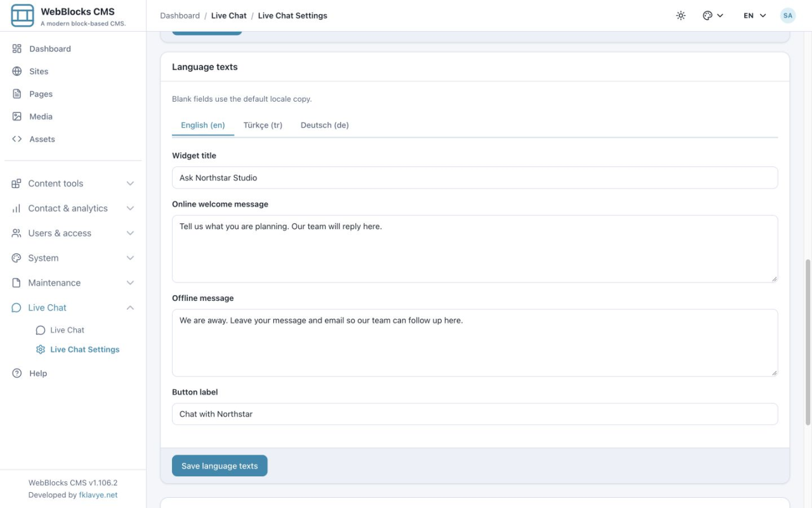Open the SA user avatar menu

pyautogui.click(x=788, y=16)
